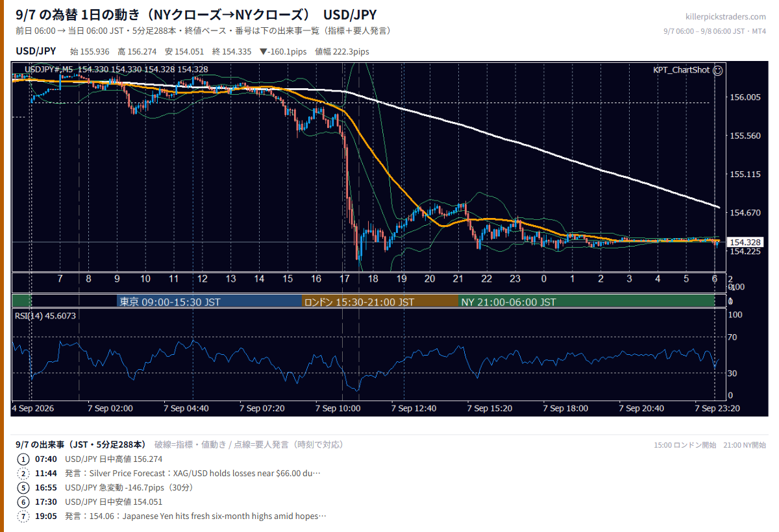This screenshot has width=779, height=532.
Task: Click the circled number 6 event marker
Action: point(23,502)
